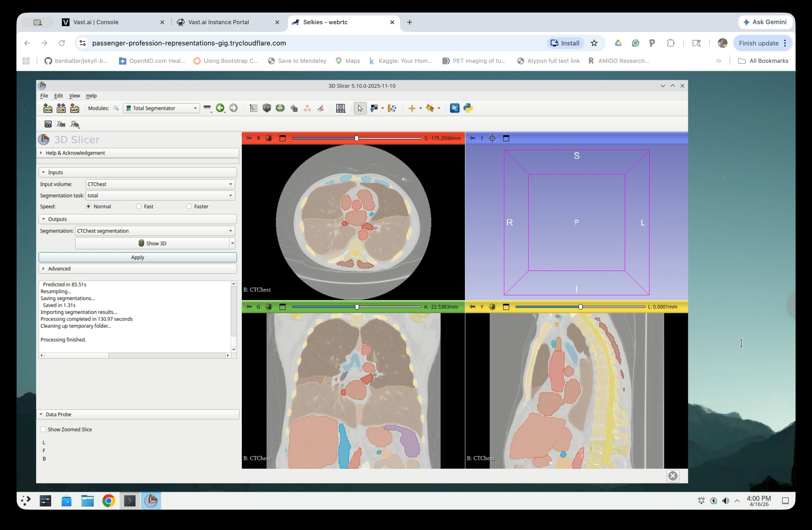This screenshot has width=812, height=530.
Task: Expand the Advanced section
Action: tap(60, 268)
